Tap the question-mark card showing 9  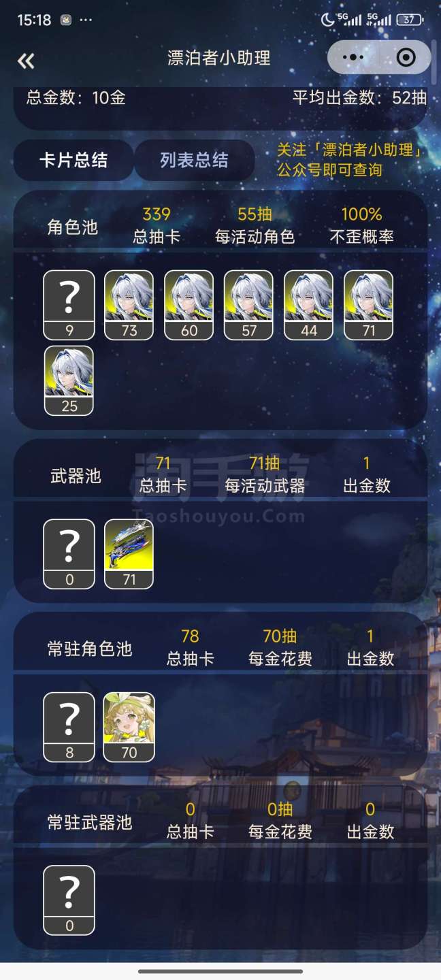point(69,305)
